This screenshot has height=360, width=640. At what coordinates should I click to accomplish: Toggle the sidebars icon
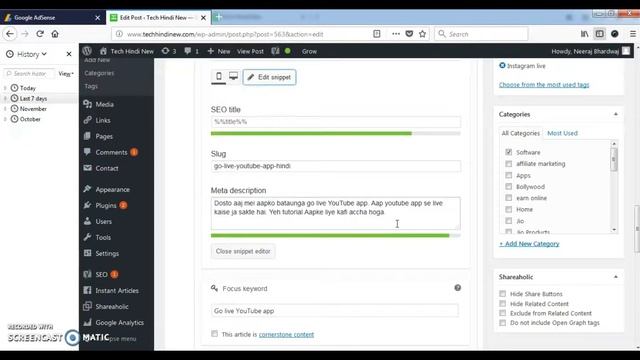tap(600, 34)
